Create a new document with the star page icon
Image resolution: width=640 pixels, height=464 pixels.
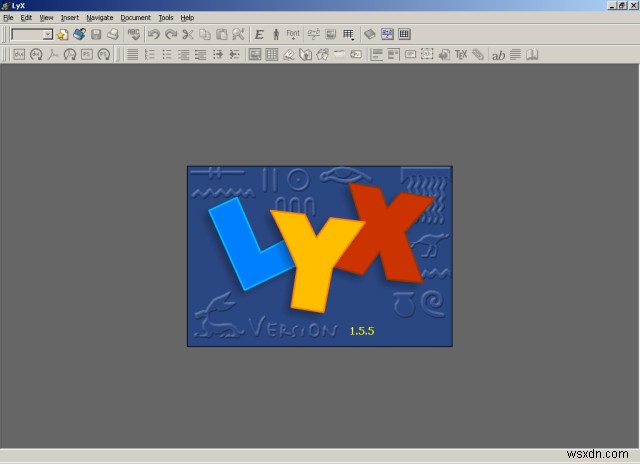pyautogui.click(x=62, y=34)
